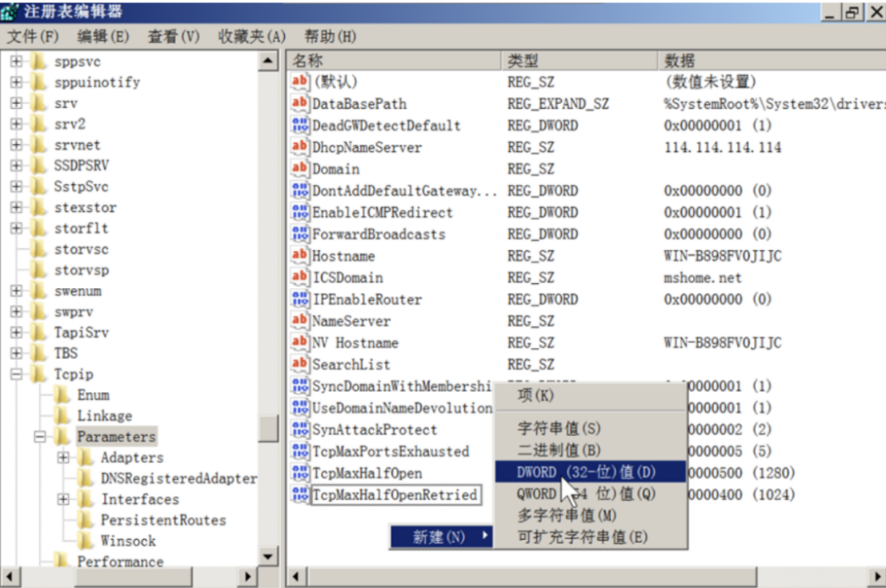This screenshot has height=588, width=886.
Task: Click the NameServer string icon
Action: pyautogui.click(x=299, y=320)
